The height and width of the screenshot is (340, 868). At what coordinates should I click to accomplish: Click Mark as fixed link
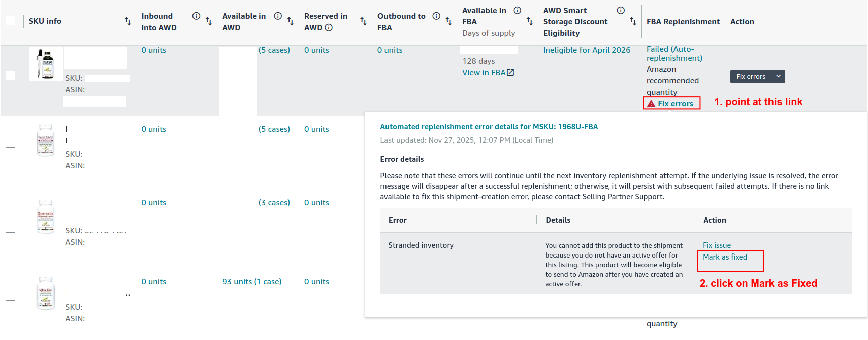725,257
